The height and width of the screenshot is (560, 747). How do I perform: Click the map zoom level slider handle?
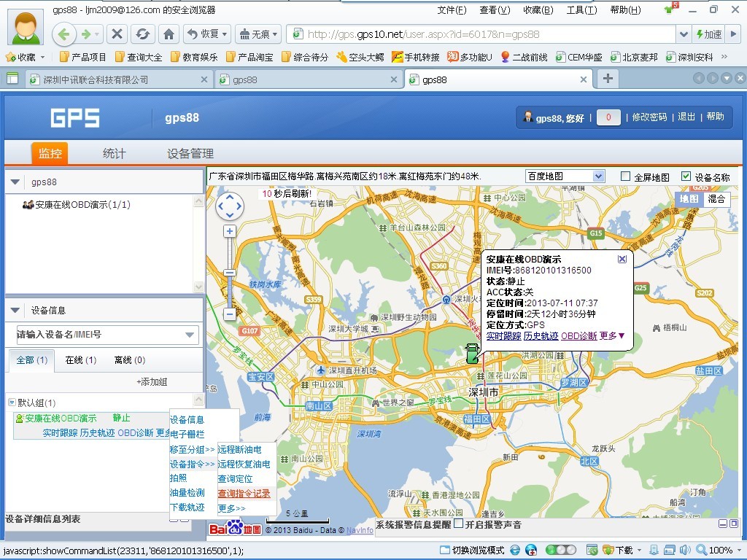[x=230, y=273]
